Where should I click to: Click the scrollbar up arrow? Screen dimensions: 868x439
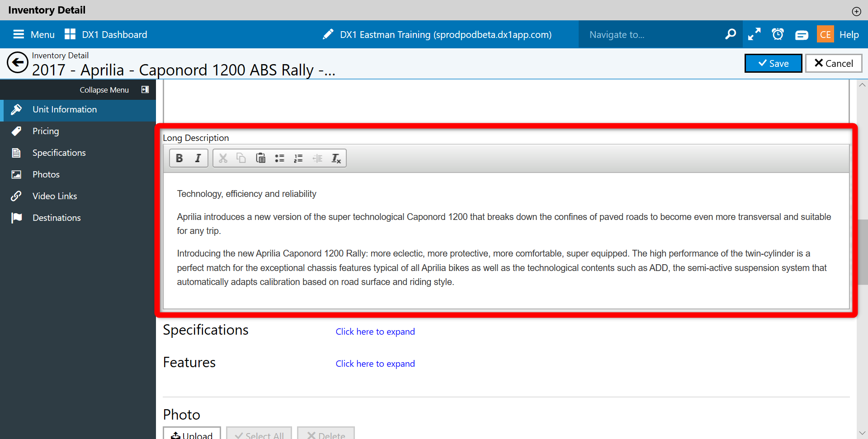click(x=863, y=85)
